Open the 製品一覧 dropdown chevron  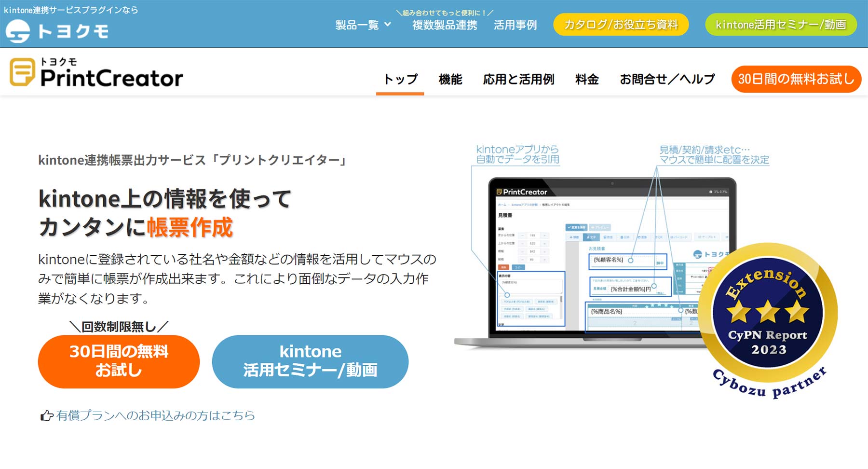coord(388,24)
